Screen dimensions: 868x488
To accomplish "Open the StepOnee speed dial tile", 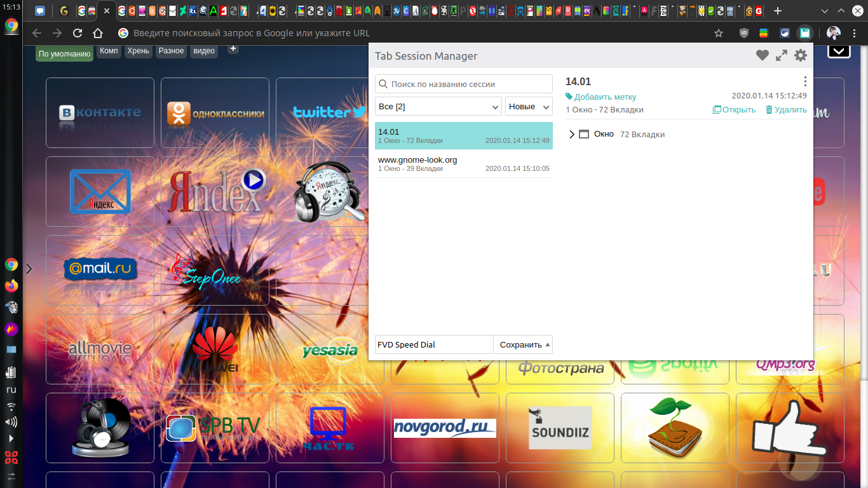I will [215, 270].
